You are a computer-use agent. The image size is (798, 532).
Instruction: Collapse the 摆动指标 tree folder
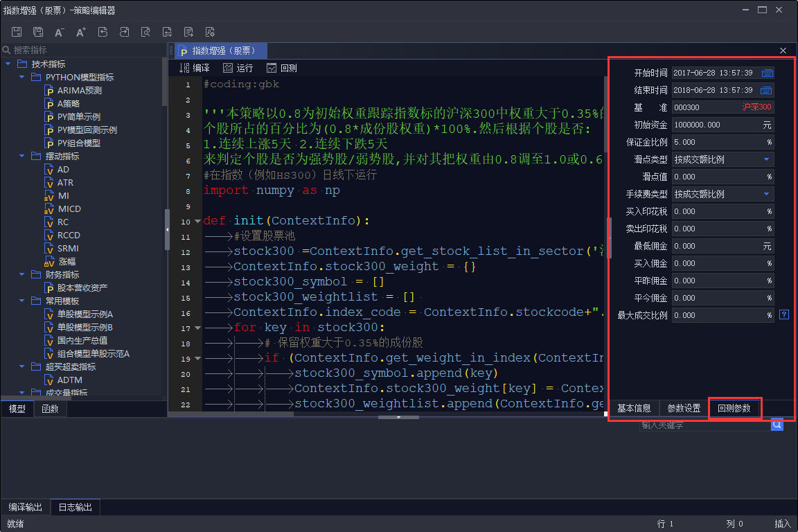tap(21, 157)
